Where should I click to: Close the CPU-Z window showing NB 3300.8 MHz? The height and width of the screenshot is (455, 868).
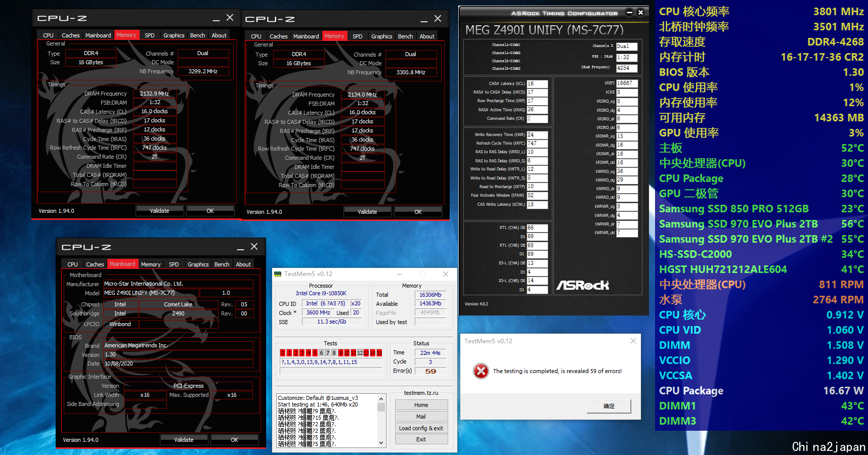438,19
